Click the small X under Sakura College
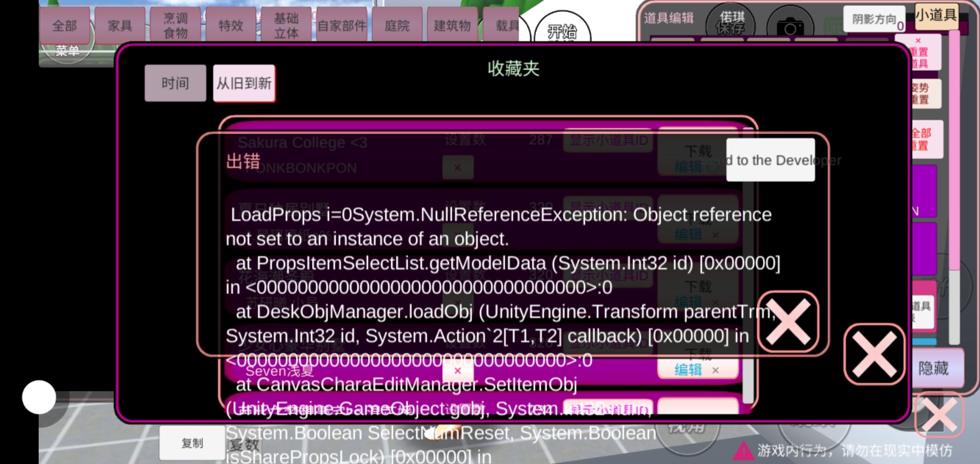 click(x=458, y=168)
